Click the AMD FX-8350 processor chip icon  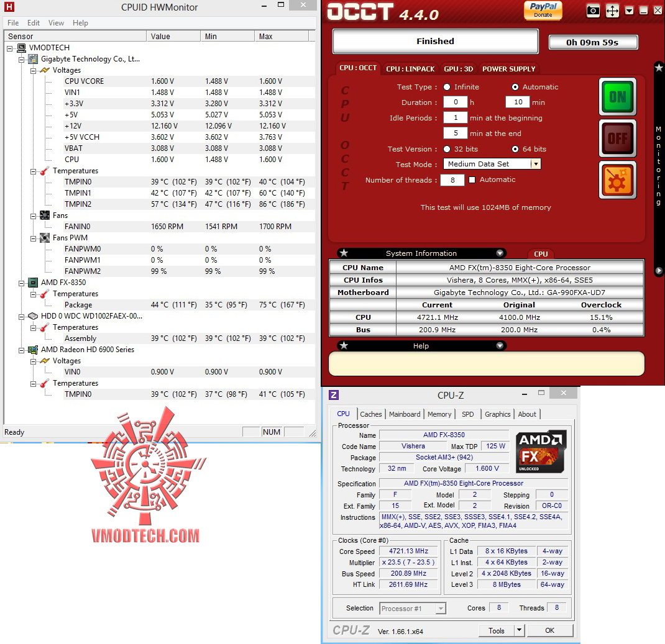(x=33, y=282)
